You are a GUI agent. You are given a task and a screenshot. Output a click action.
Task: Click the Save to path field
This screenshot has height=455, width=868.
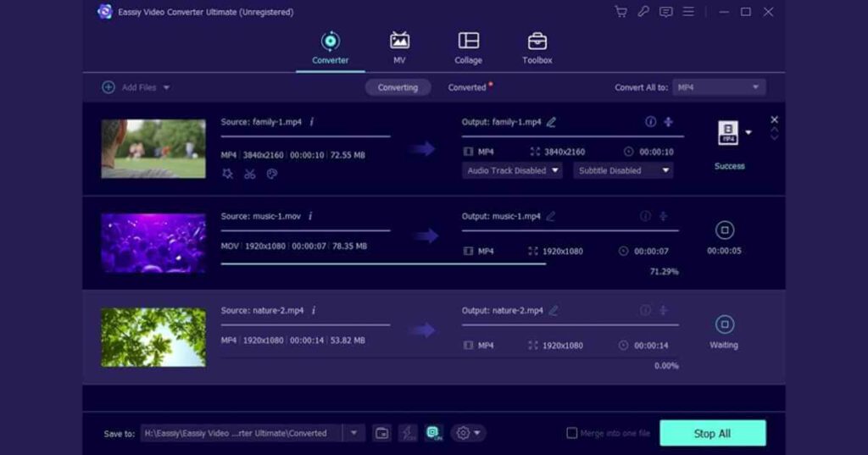pos(242,434)
